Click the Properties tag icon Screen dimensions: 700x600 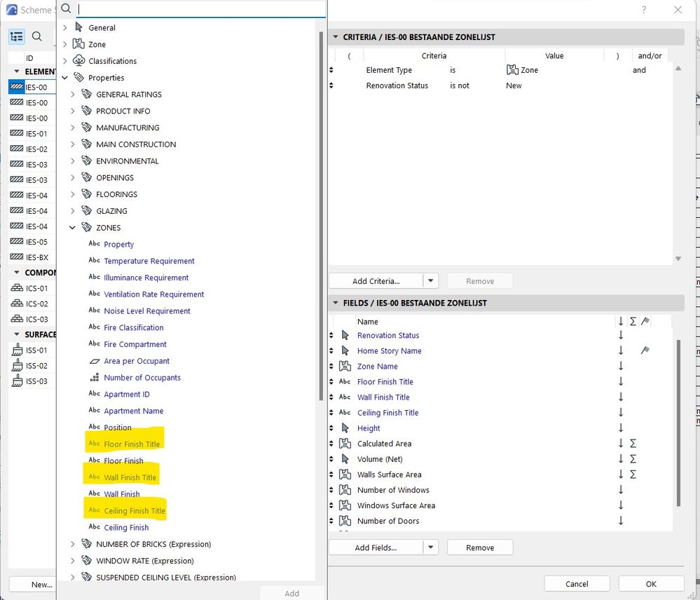pos(78,77)
